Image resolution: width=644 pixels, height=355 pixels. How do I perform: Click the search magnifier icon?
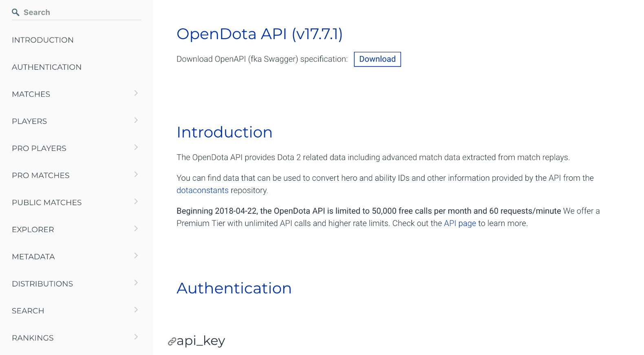pos(15,12)
